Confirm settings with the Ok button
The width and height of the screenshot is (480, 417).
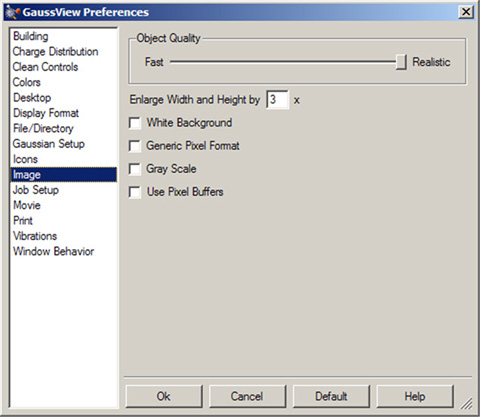164,396
